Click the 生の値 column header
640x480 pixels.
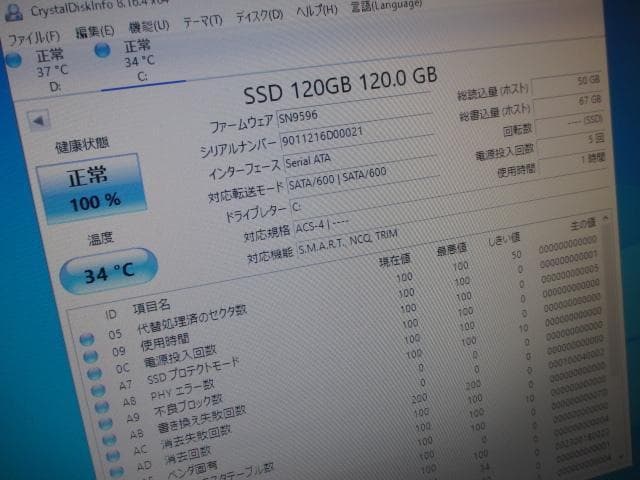[583, 224]
